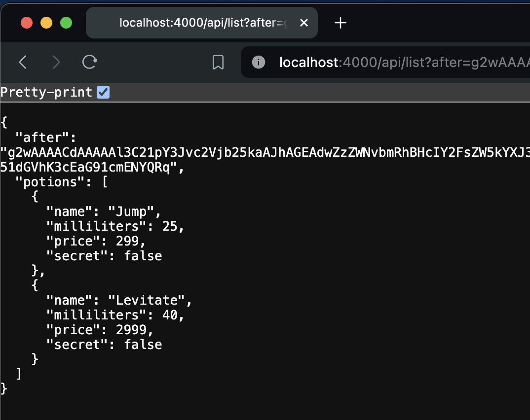View site information icon
The width and height of the screenshot is (530, 420).
pyautogui.click(x=259, y=62)
